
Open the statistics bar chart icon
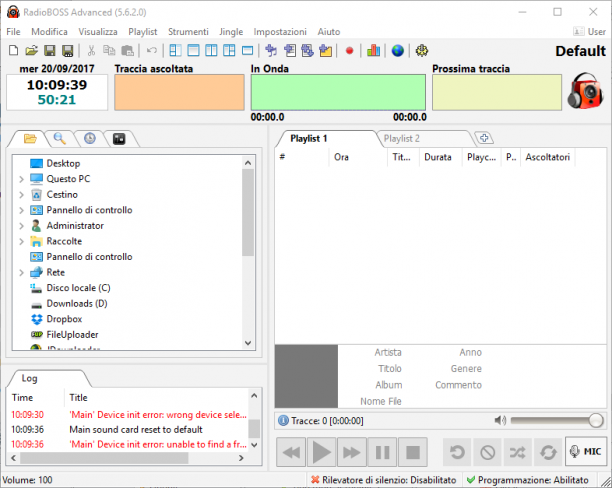point(374,51)
